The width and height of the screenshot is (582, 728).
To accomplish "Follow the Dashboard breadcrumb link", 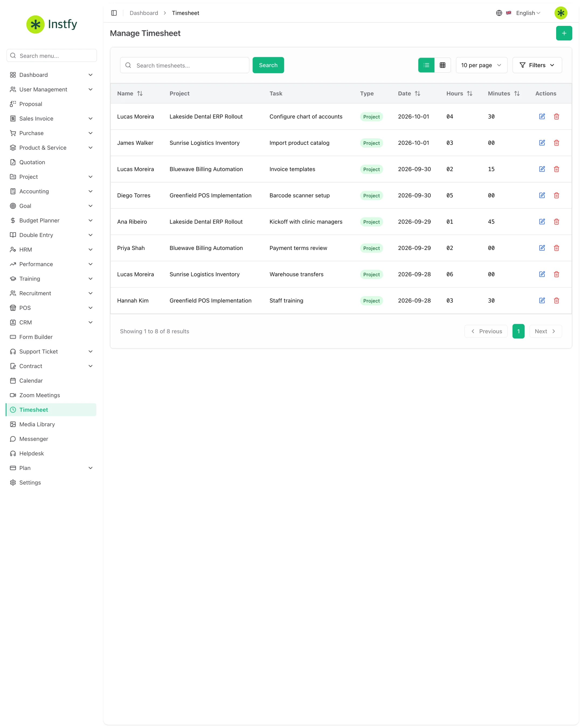I will pyautogui.click(x=144, y=13).
